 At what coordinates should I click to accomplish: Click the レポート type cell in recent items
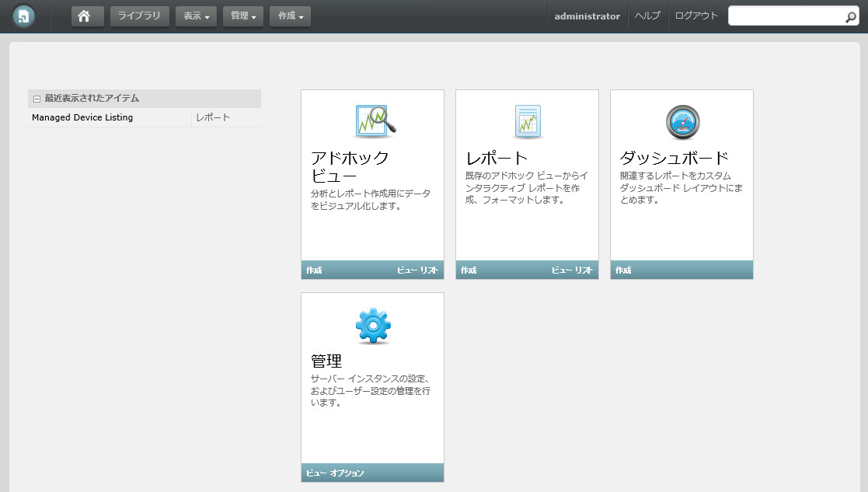coord(213,117)
